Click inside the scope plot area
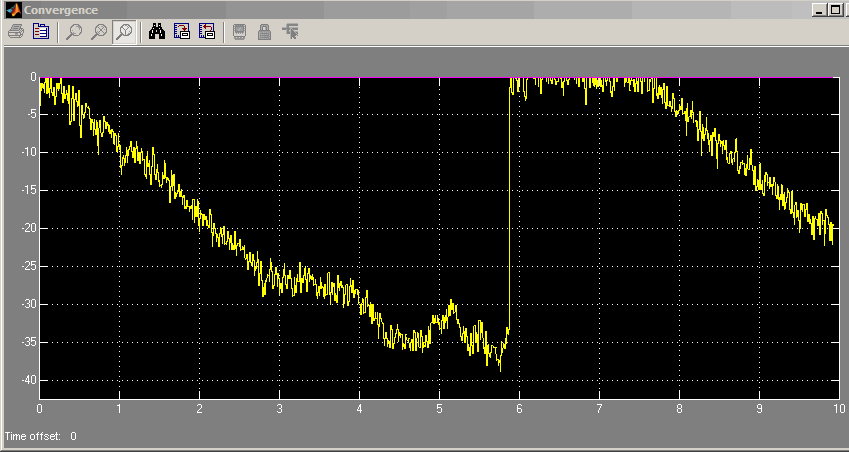The height and width of the screenshot is (452, 849). 439,238
